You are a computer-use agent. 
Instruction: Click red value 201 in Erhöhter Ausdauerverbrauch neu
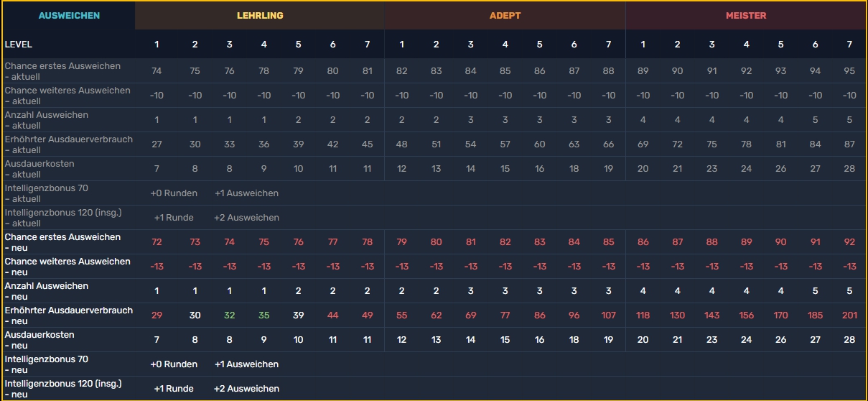click(849, 315)
